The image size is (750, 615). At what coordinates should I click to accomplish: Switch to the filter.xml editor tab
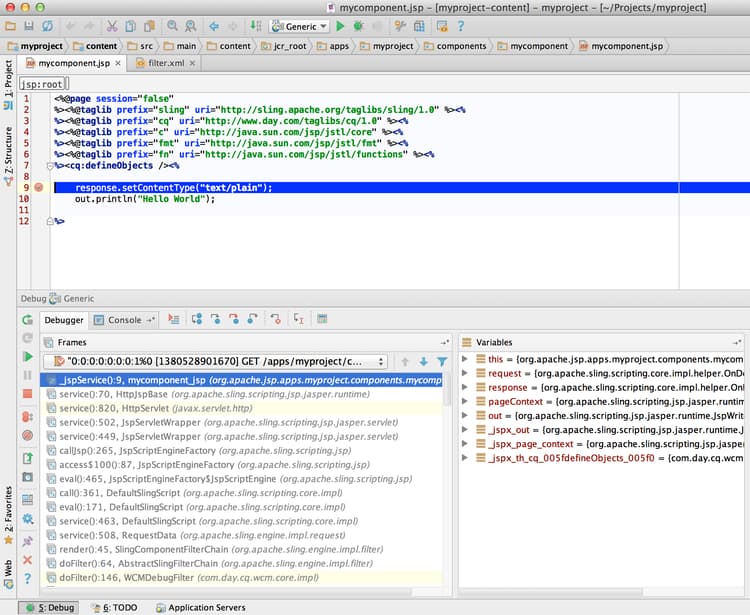click(x=167, y=63)
